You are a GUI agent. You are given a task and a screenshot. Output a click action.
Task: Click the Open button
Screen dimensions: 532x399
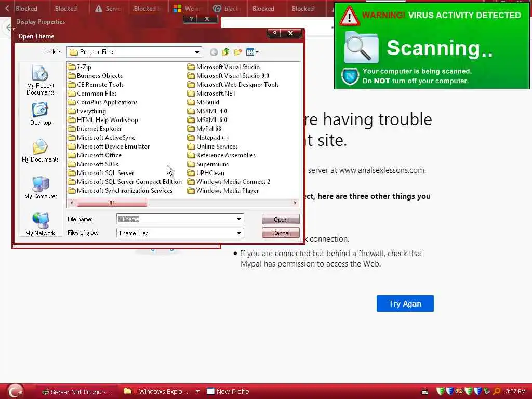[281, 220]
